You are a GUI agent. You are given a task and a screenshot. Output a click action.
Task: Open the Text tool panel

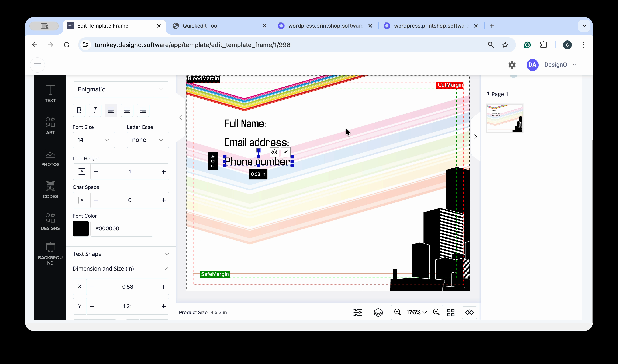50,93
